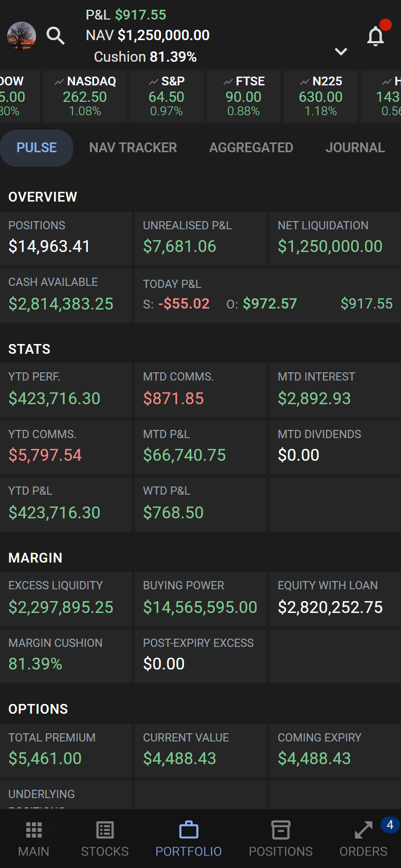Switch to NAV TRACKER tab
The image size is (401, 868).
(x=133, y=148)
